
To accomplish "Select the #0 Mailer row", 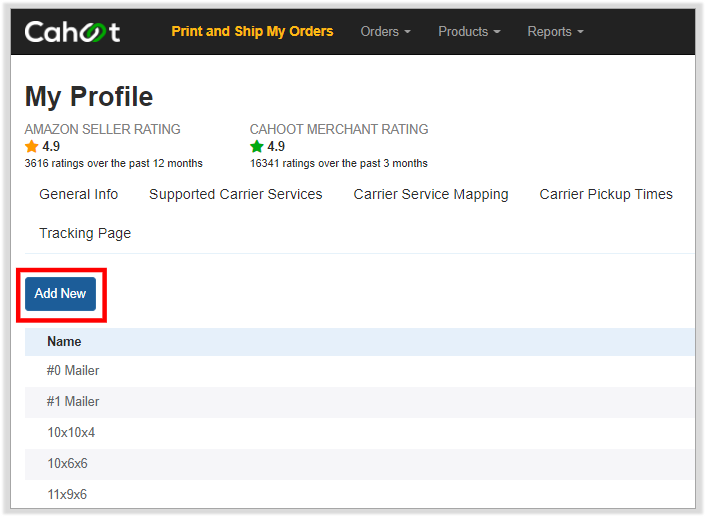I will (360, 371).
